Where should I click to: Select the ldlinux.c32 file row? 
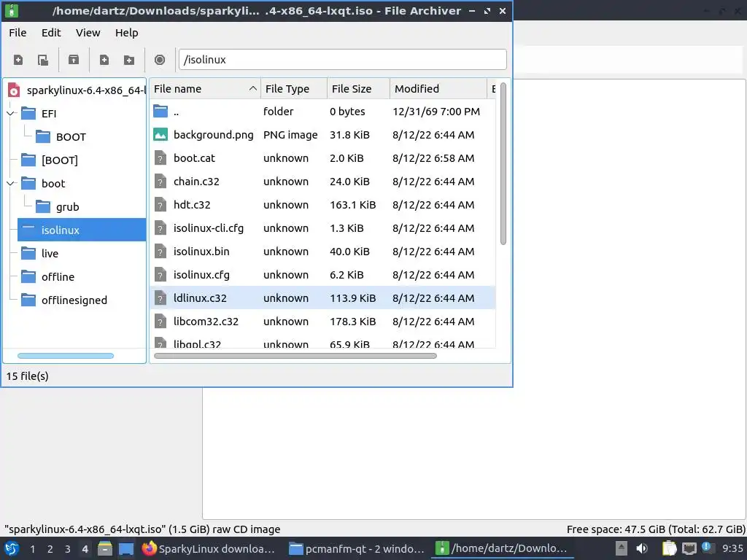(x=322, y=298)
